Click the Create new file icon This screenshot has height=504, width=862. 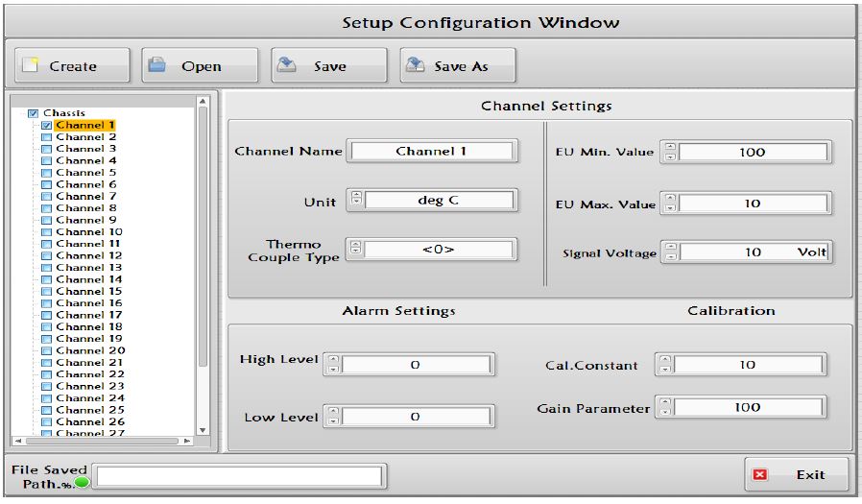click(30, 65)
